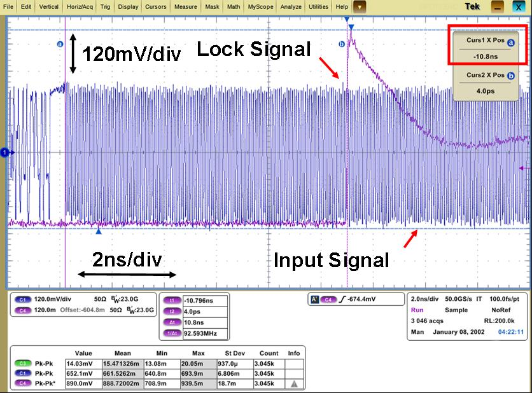Select cursor a marker on the waveform

(60, 45)
